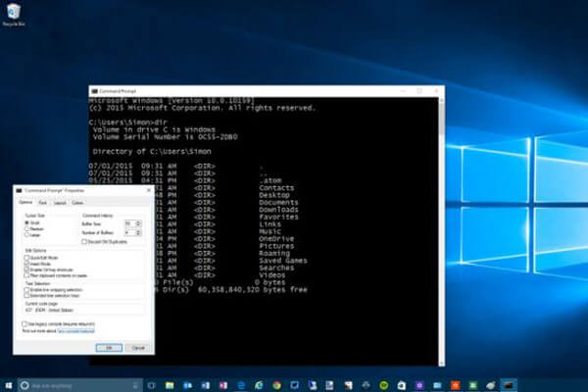Click the Number of Buffers spinner arrows
This screenshot has width=588, height=392.
139,233
